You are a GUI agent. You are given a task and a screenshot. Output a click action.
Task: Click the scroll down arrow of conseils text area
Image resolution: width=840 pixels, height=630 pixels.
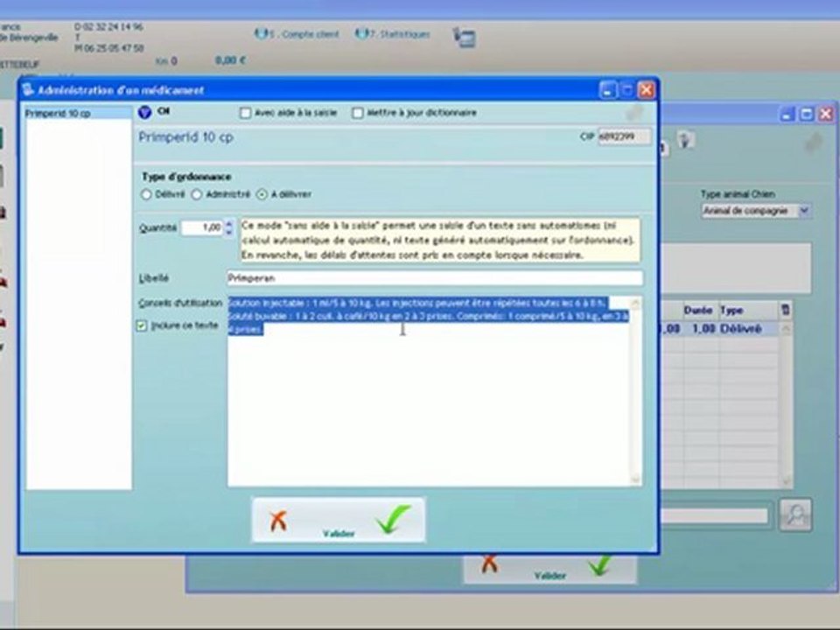(x=636, y=479)
